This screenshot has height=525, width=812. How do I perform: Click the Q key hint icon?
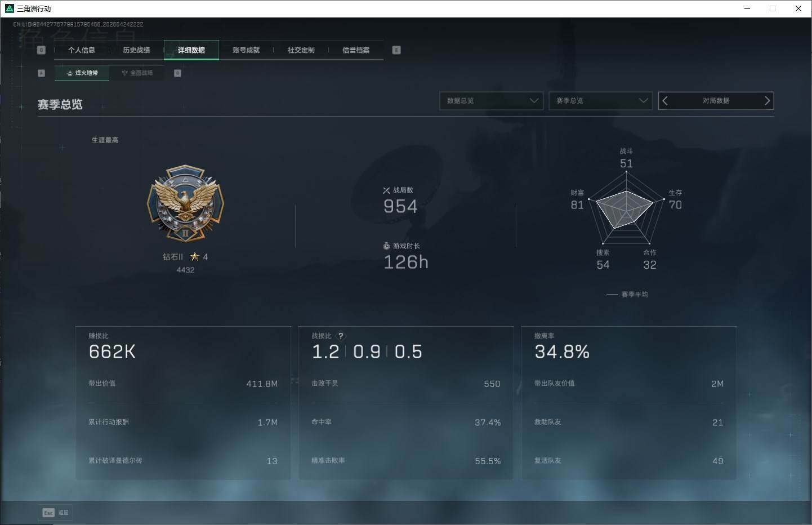(x=41, y=50)
